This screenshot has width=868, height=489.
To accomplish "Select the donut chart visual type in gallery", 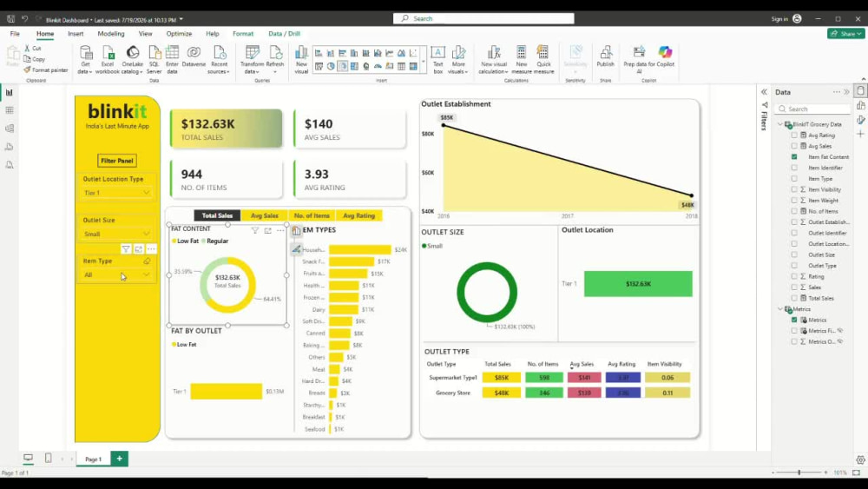I will pos(343,67).
